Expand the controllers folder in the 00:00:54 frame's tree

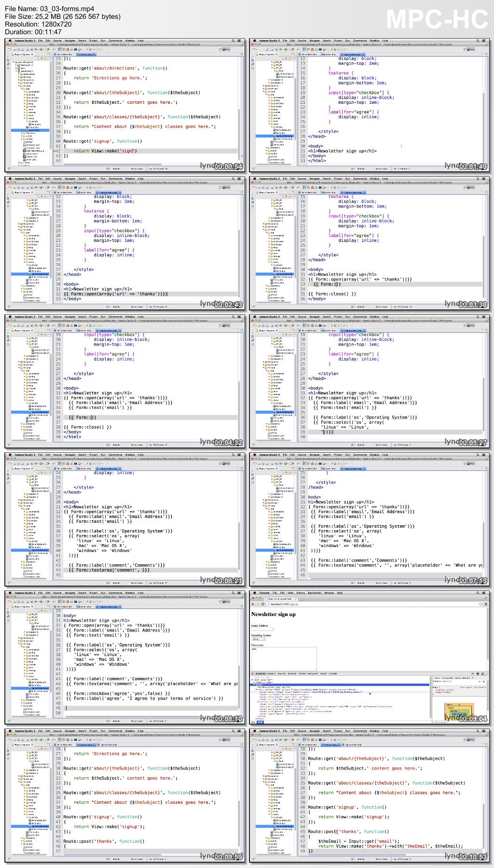[25, 98]
